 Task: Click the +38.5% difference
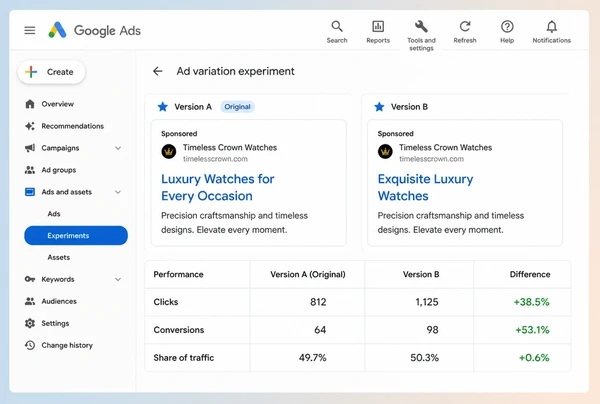[532, 302]
